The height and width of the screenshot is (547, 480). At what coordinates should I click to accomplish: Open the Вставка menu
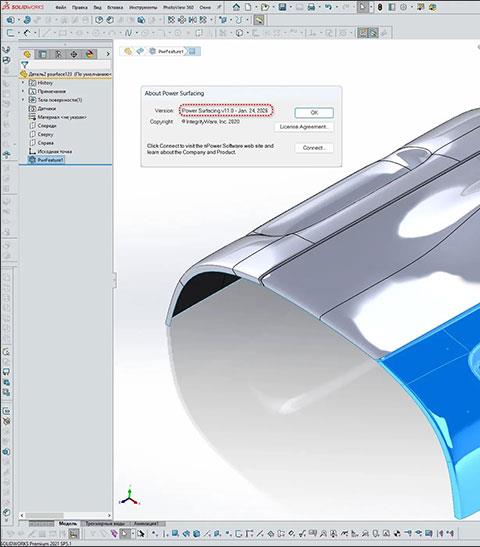115,7
